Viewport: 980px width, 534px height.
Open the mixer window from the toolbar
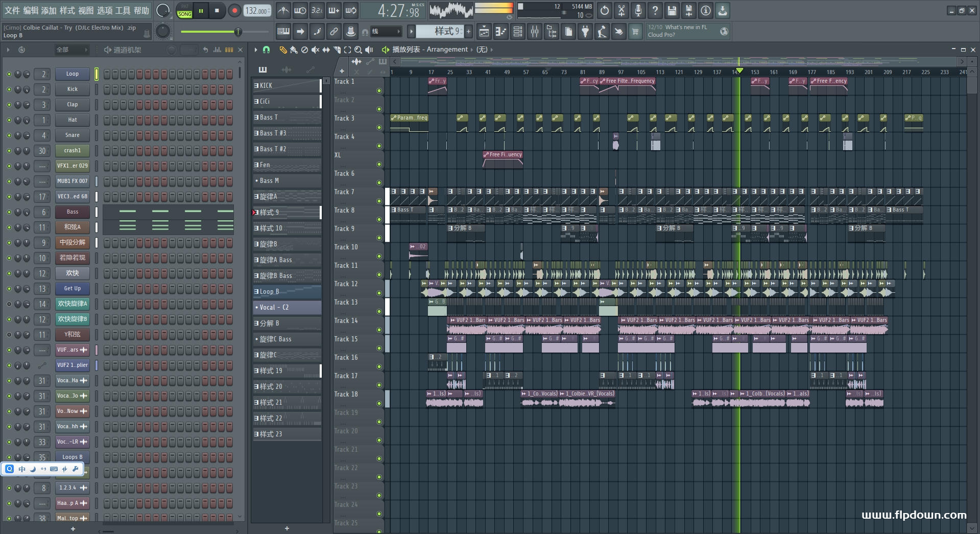[x=535, y=32]
